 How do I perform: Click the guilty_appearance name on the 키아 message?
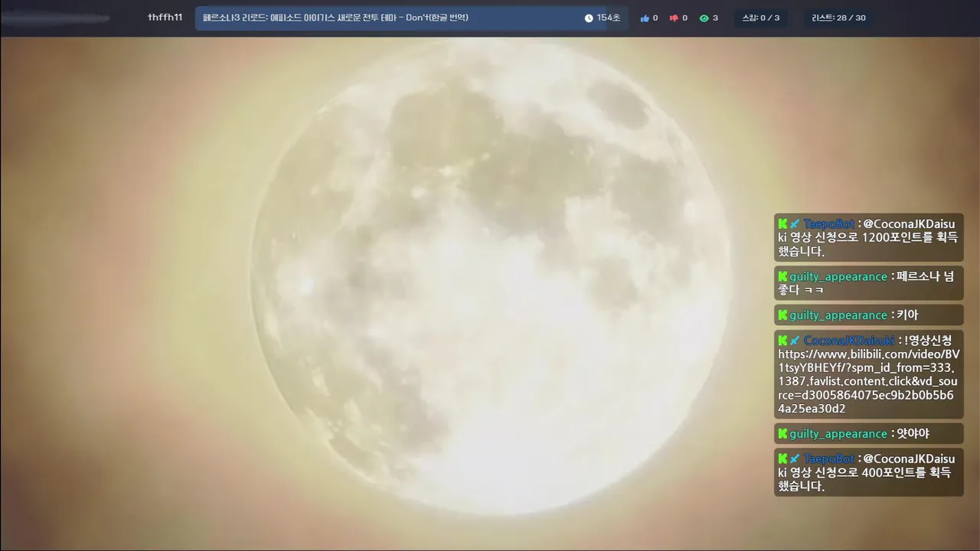(x=838, y=315)
